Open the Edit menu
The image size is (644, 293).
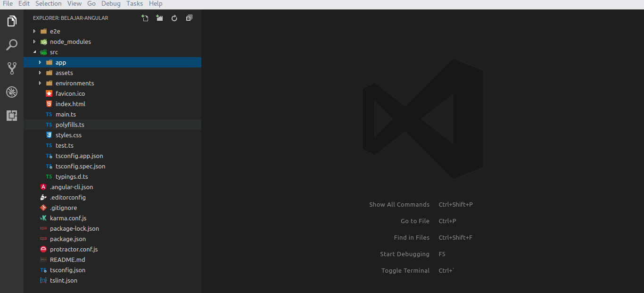coord(24,4)
